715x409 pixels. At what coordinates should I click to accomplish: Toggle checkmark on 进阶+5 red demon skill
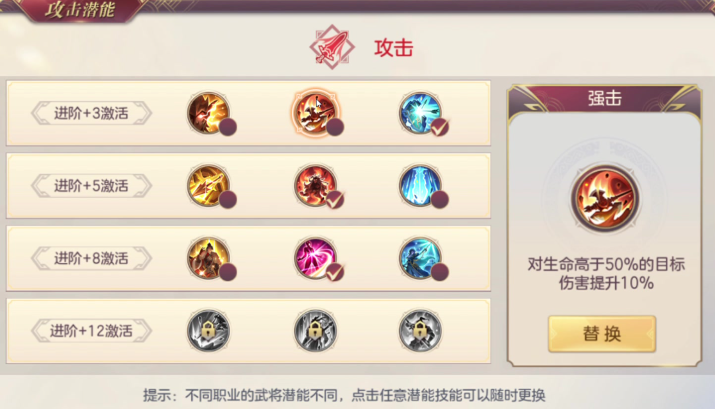[335, 200]
